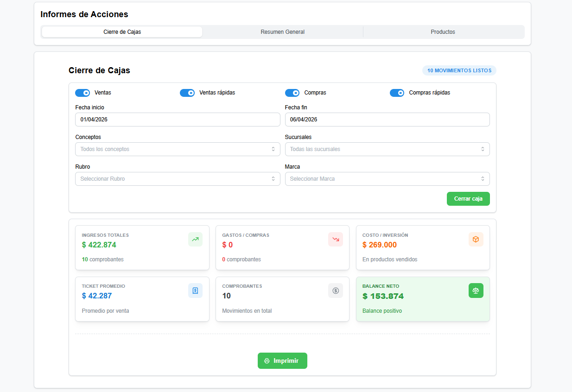This screenshot has width=572, height=392.
Task: Click the 10 Movimientos Listos badge
Action: tap(459, 70)
